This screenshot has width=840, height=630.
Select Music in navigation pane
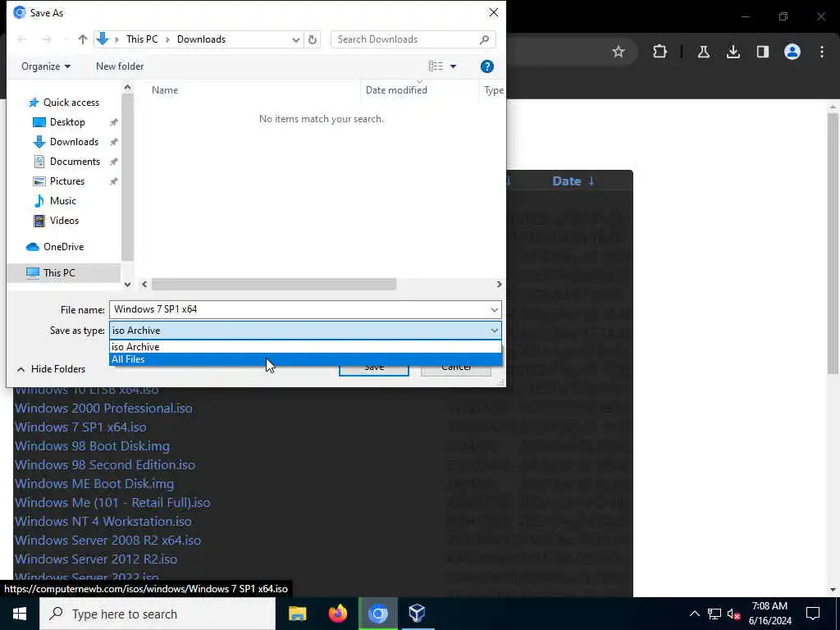(x=62, y=201)
